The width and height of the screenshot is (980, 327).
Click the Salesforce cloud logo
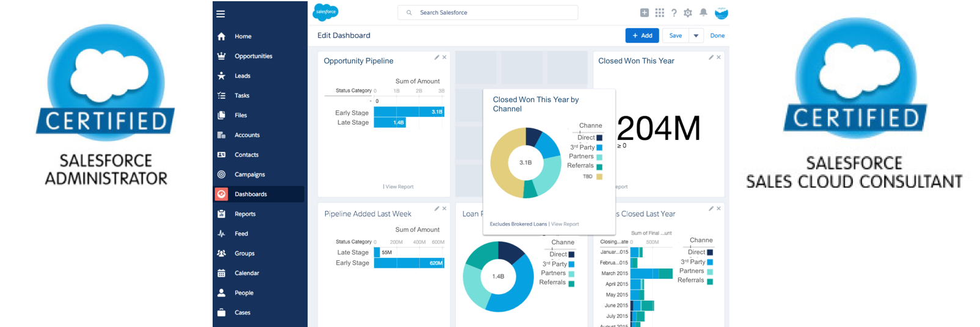pos(326,12)
